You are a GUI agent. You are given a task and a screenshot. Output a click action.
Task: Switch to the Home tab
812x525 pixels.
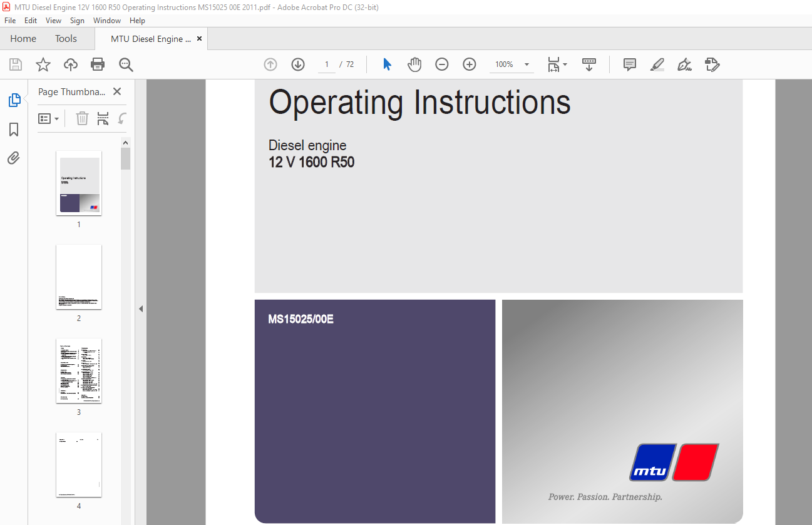click(x=23, y=39)
